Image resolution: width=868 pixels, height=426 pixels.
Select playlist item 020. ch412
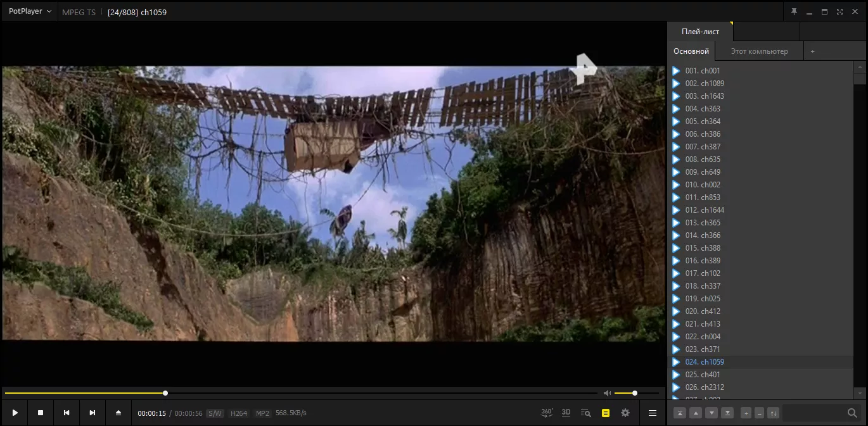(761, 311)
